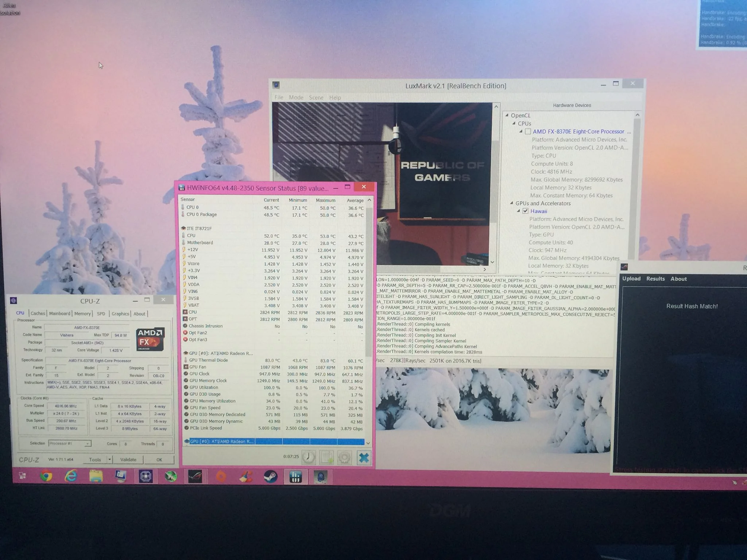The height and width of the screenshot is (560, 747).
Task: Switch to CPU-Z Mainboard tab
Action: 59,314
